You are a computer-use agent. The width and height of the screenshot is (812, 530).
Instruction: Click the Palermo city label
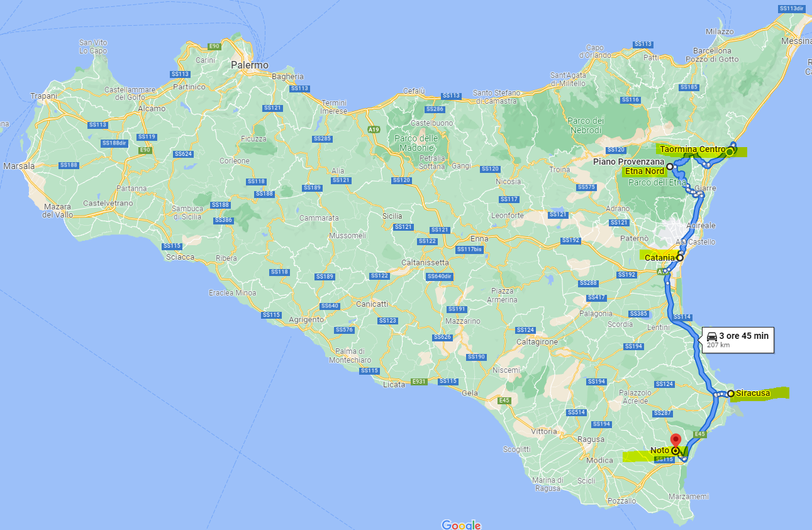249,65
